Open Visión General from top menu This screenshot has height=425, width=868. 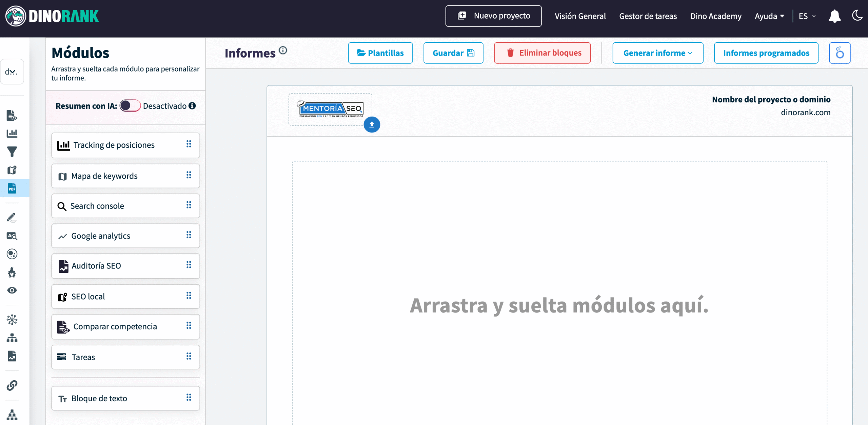click(x=580, y=16)
